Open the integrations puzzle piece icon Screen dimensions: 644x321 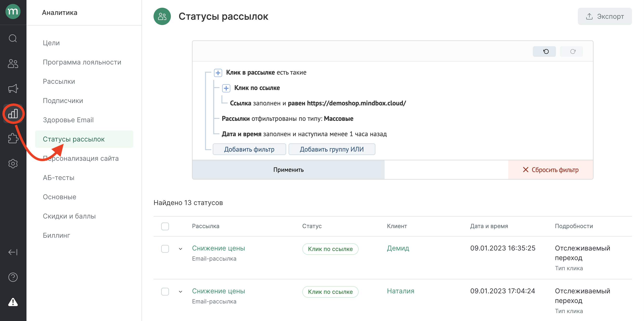pos(13,138)
